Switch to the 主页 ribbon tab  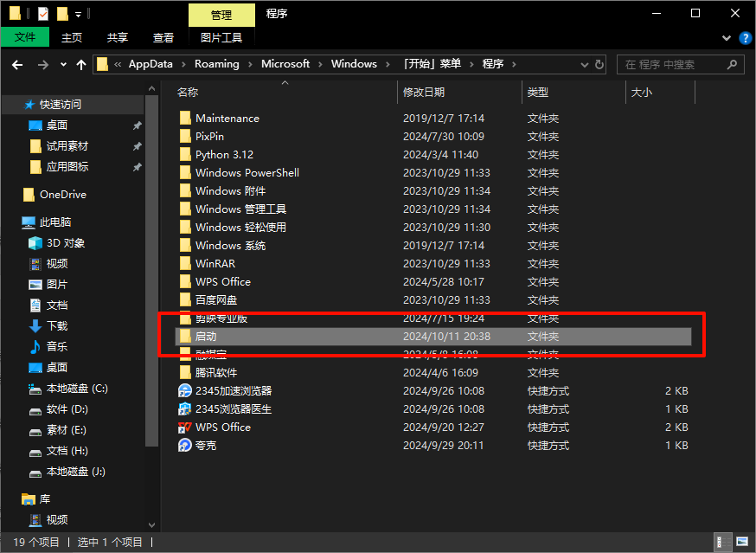(x=72, y=37)
